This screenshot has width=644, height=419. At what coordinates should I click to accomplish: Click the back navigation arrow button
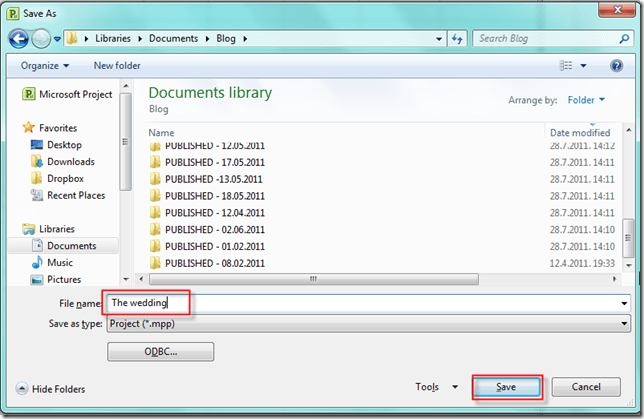[x=18, y=39]
